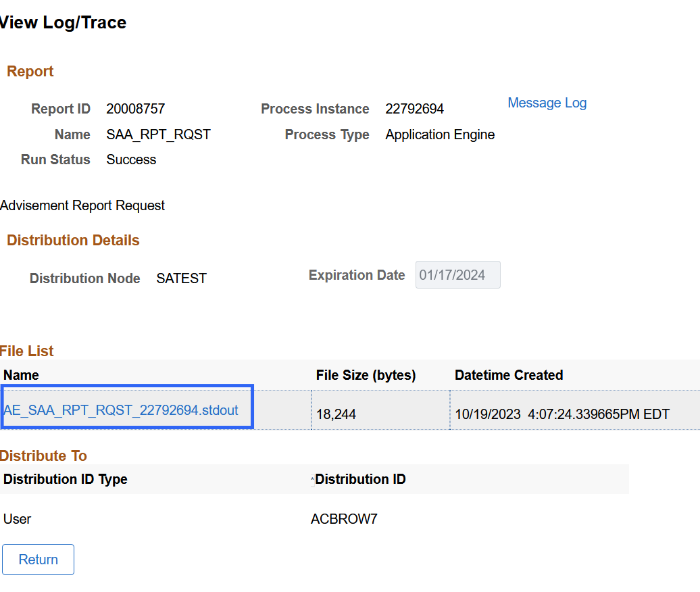Image resolution: width=700 pixels, height=592 pixels.
Task: Open the AE_SAA_RPT_RQST_22792694.stdout file link
Action: tap(121, 410)
